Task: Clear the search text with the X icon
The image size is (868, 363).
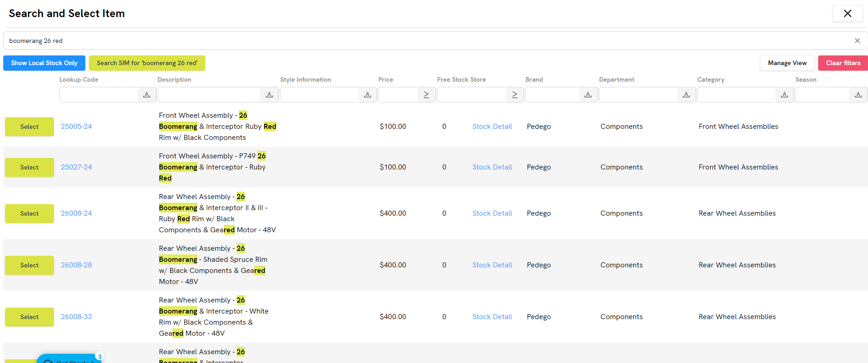Action: (857, 41)
